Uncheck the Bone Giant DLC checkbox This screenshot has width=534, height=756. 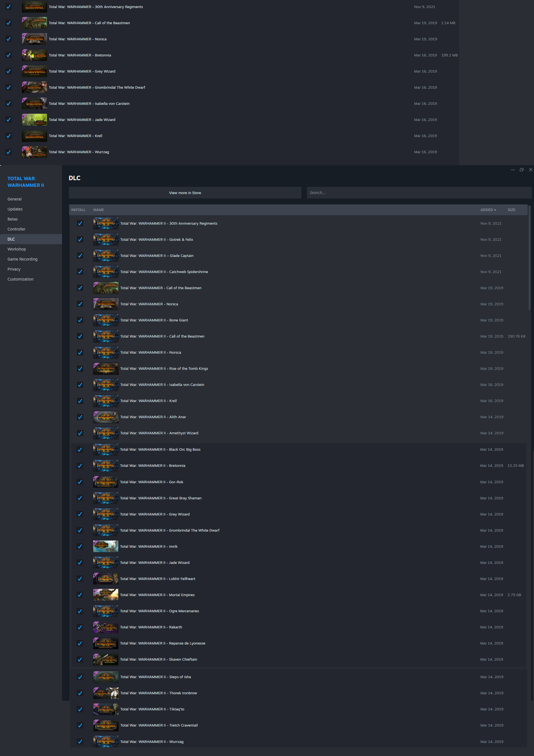click(x=80, y=320)
